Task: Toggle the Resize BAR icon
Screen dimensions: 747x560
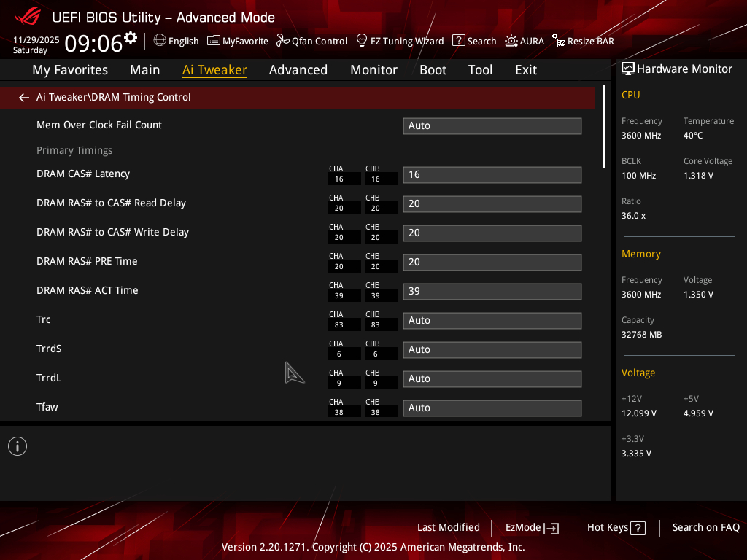Action: 559,41
